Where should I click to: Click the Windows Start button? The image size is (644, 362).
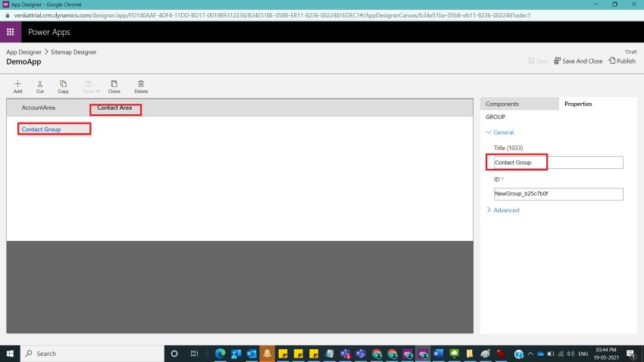coord(11,354)
